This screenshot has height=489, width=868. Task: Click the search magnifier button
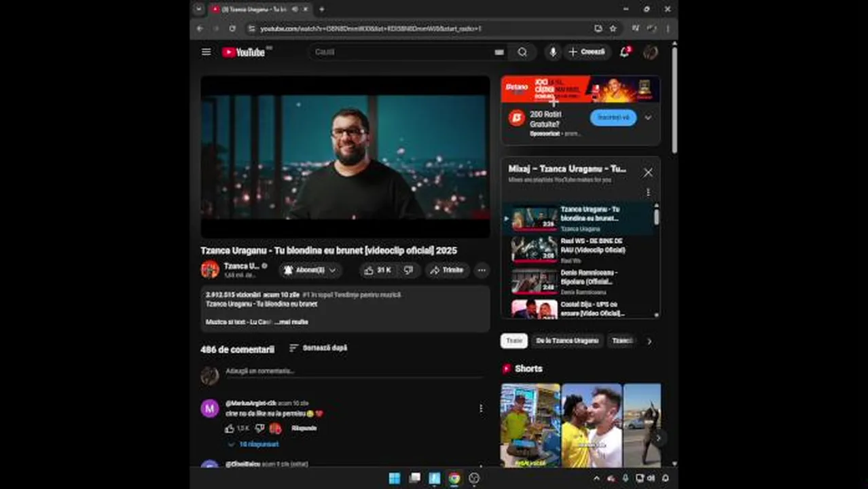coord(522,52)
